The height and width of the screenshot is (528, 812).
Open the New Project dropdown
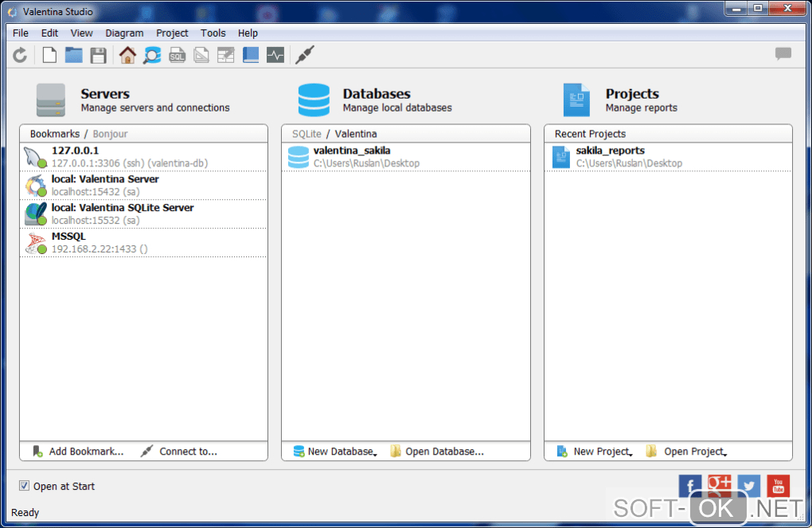[595, 452]
